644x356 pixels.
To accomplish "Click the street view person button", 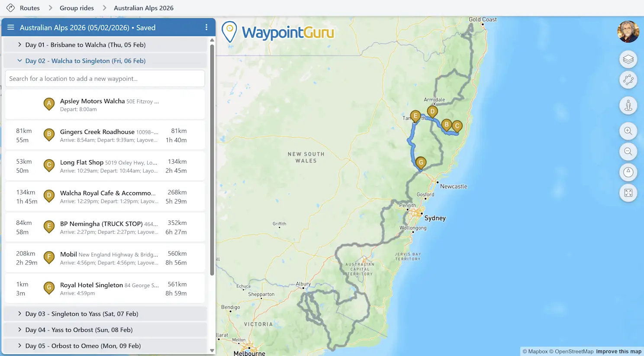I will (x=628, y=106).
